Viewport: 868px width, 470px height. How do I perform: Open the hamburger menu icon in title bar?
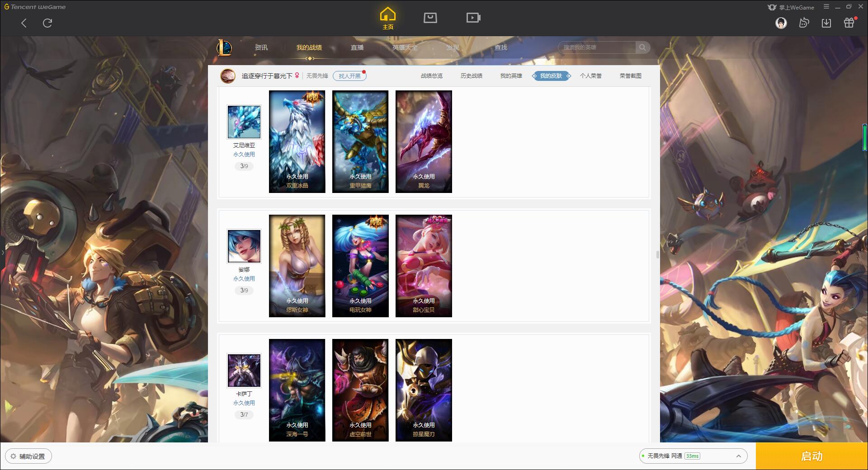[826, 7]
